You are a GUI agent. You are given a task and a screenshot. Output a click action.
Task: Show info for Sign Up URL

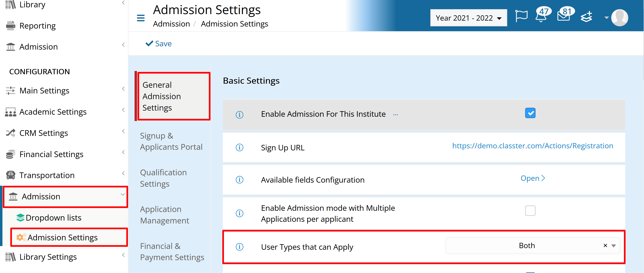point(240,147)
